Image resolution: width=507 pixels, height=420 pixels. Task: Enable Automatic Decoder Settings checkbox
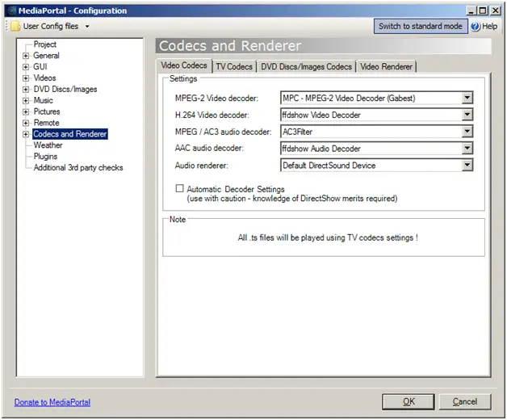pos(180,188)
